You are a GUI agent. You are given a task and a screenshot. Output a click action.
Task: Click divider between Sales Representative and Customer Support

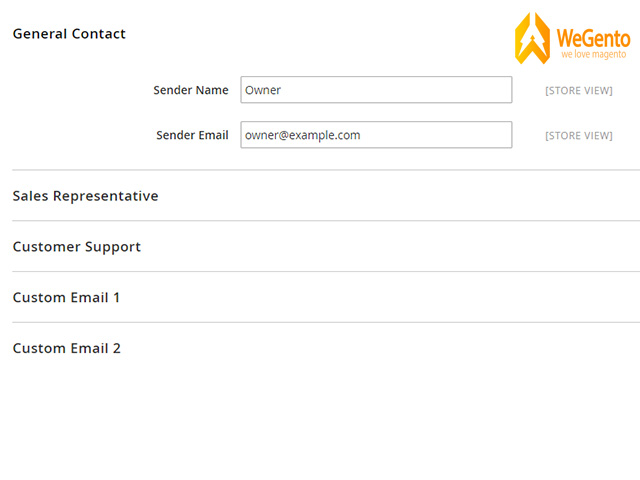[326, 221]
